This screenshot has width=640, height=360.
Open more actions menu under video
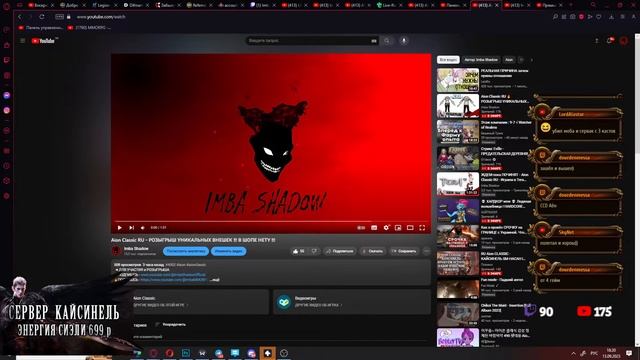[x=427, y=251]
